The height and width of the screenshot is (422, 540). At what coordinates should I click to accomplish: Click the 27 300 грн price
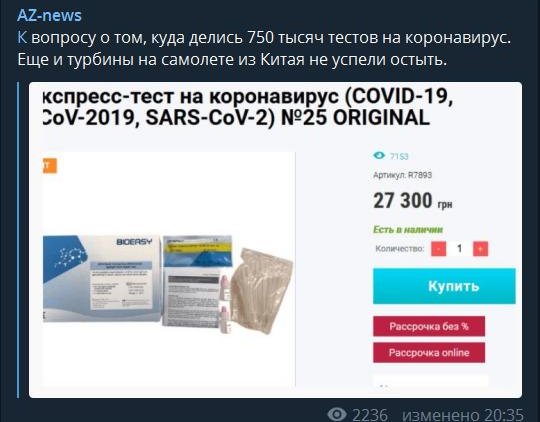[x=413, y=201]
